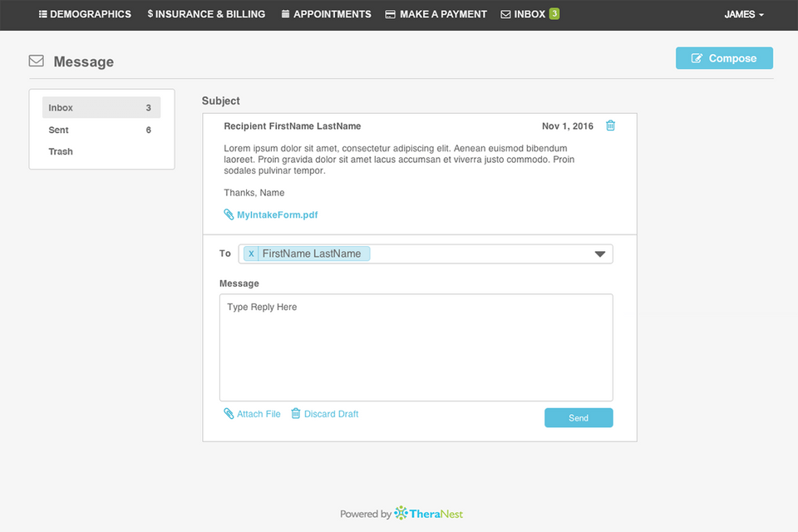The width and height of the screenshot is (798, 532).
Task: Click the paperclip icon beside MyIntakeForm.pdf
Action: tap(229, 214)
